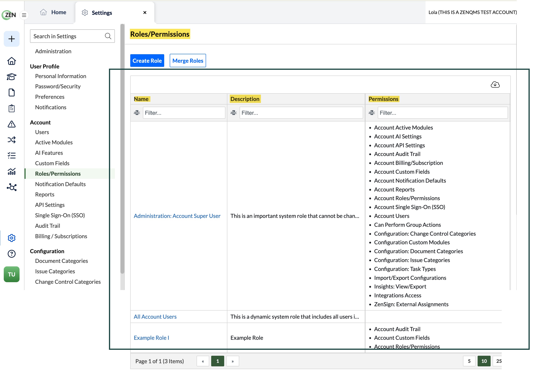Open the integrations network nodes icon
This screenshot has width=538, height=392.
[x=11, y=187]
